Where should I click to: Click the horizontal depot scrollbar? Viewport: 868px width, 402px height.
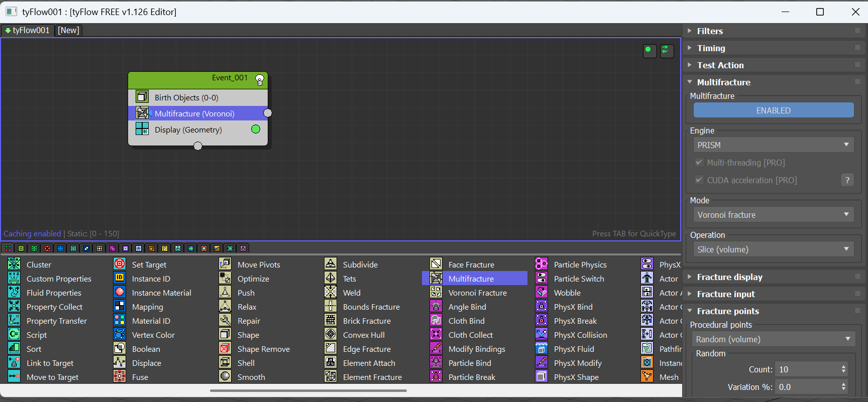(x=308, y=390)
